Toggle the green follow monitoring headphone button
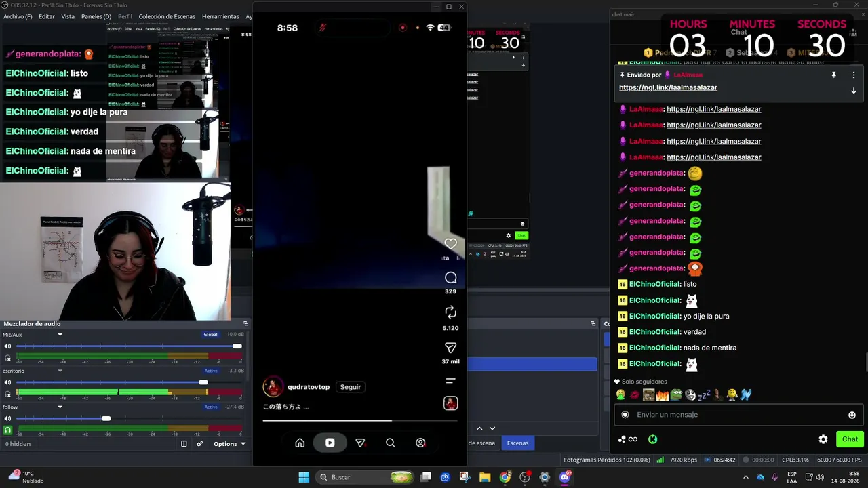 tap(8, 430)
